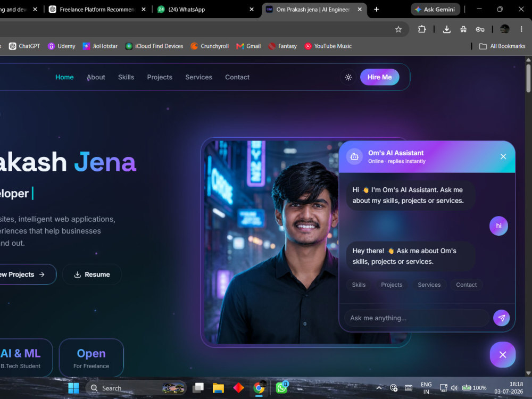Open the Gmail bookmark
532x399 pixels.
pos(248,46)
